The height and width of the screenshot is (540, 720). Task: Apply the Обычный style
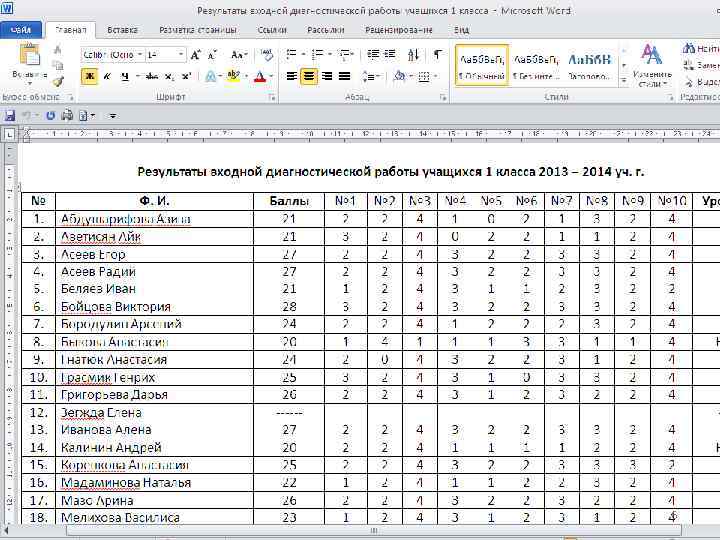coord(482,65)
